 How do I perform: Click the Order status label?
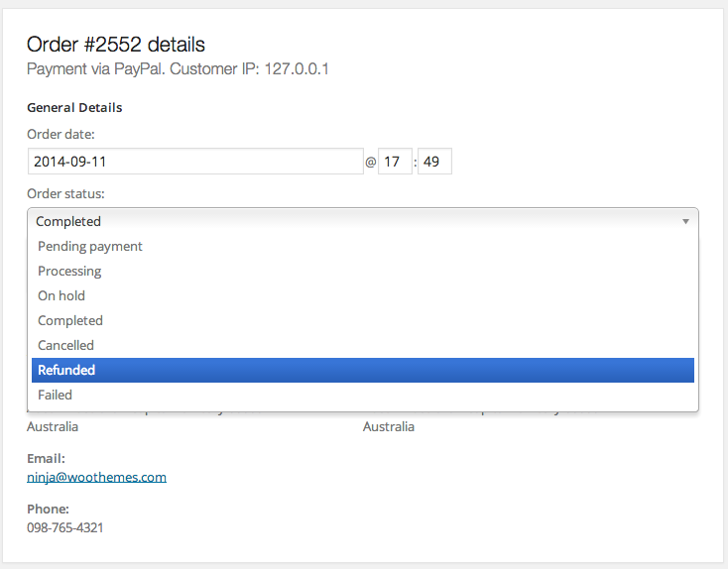[x=65, y=193]
